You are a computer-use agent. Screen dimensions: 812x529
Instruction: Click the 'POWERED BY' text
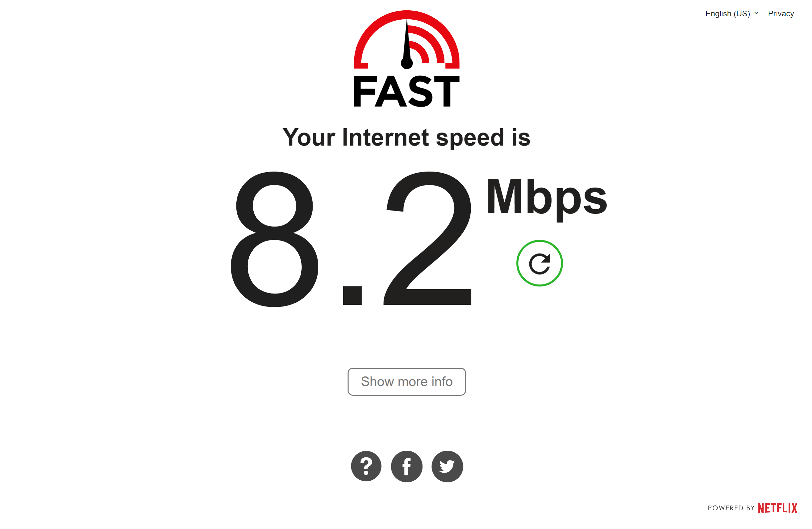tap(731, 508)
